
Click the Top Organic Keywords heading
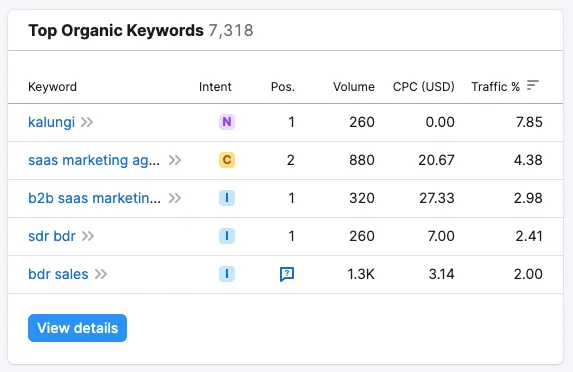[116, 31]
